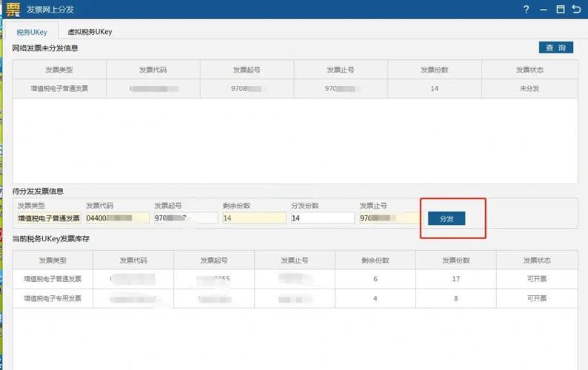Maximize the 发票网上分发 window
The height and width of the screenshot is (370, 588).
click(x=560, y=10)
